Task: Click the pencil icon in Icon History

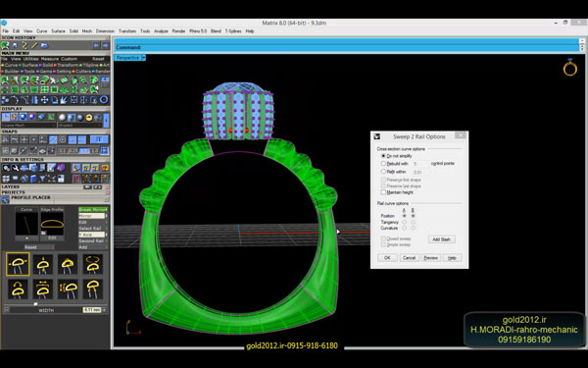Action: pos(34,45)
